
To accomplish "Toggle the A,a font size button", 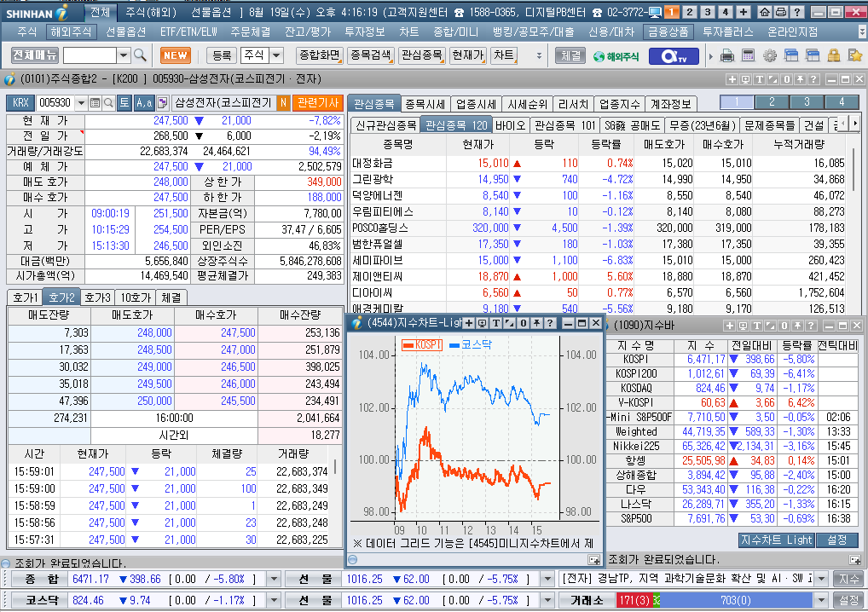I will click(144, 102).
